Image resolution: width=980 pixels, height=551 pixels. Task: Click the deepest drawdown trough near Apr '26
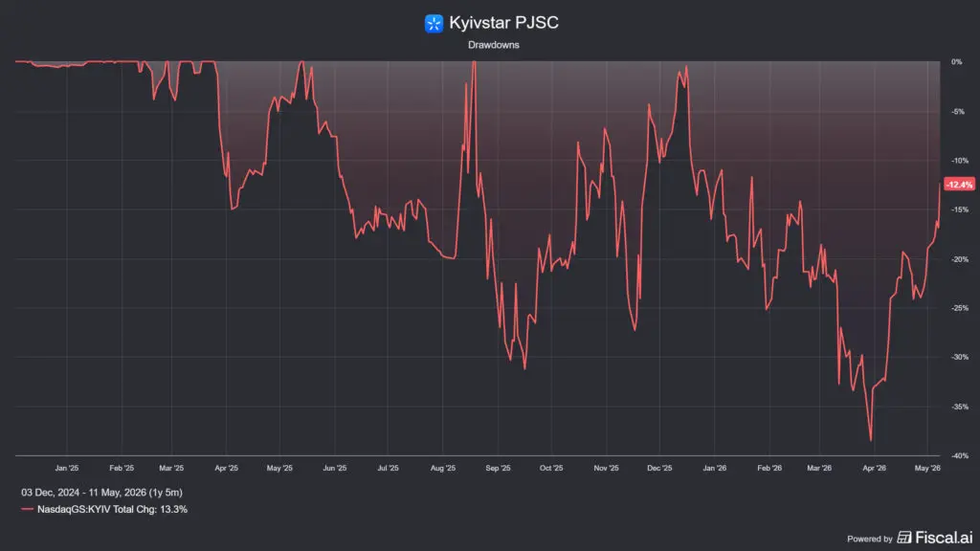[871, 440]
